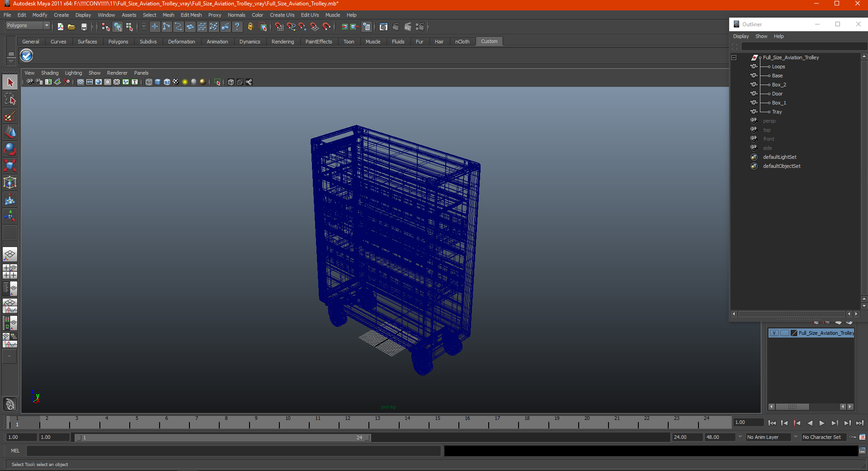Click the isolate select icon in viewport
This screenshot has height=471, width=868.
point(217,82)
